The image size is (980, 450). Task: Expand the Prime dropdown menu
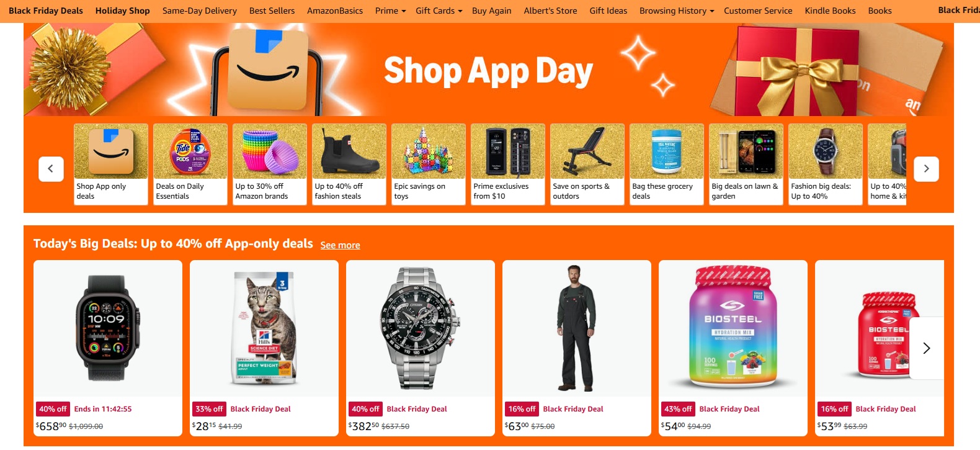[x=390, y=11]
